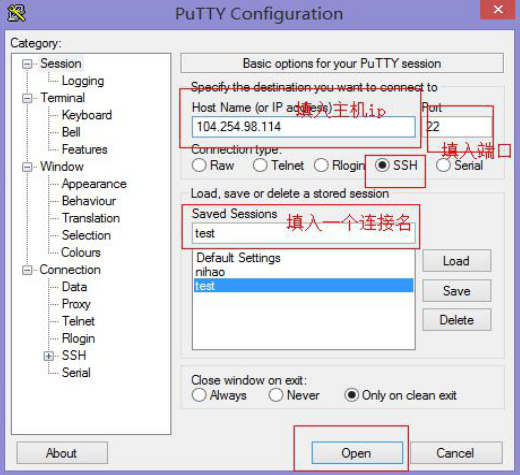The image size is (520, 475).
Task: Collapse the Window category node
Action: tap(27, 167)
